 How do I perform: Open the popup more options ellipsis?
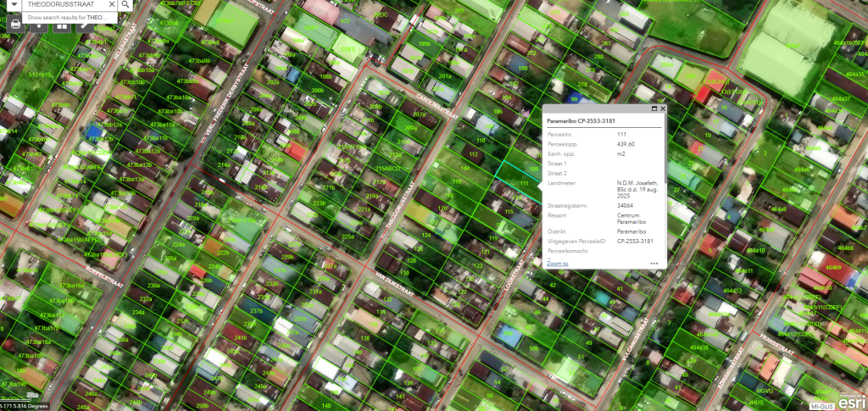[654, 264]
